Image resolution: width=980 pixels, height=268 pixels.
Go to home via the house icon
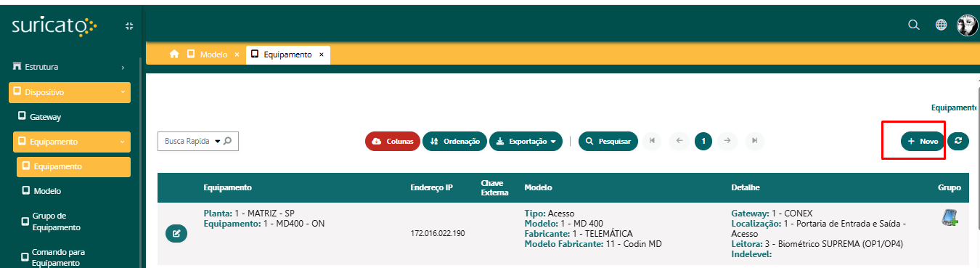click(174, 54)
